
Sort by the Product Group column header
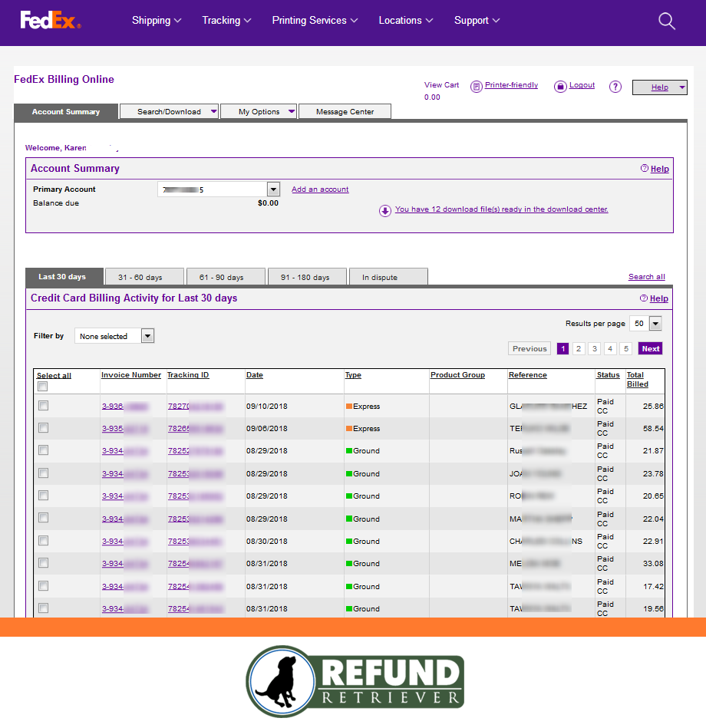pos(457,375)
